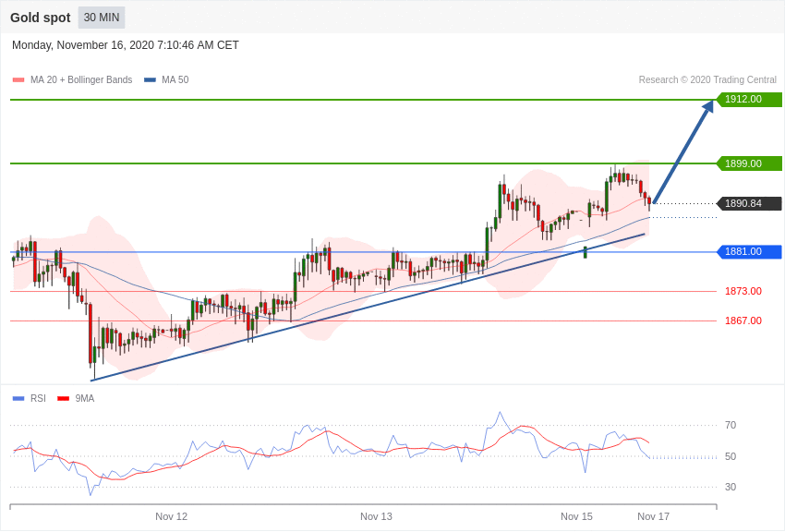Click the 1890.84 current price tag

pos(749,203)
